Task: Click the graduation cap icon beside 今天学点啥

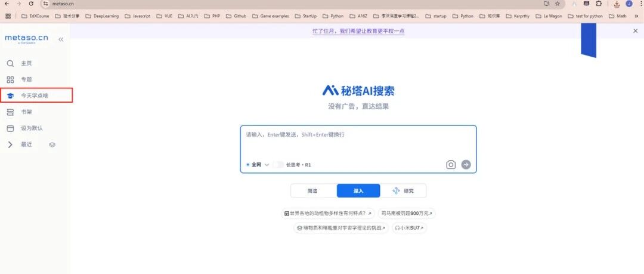Action: (x=10, y=96)
